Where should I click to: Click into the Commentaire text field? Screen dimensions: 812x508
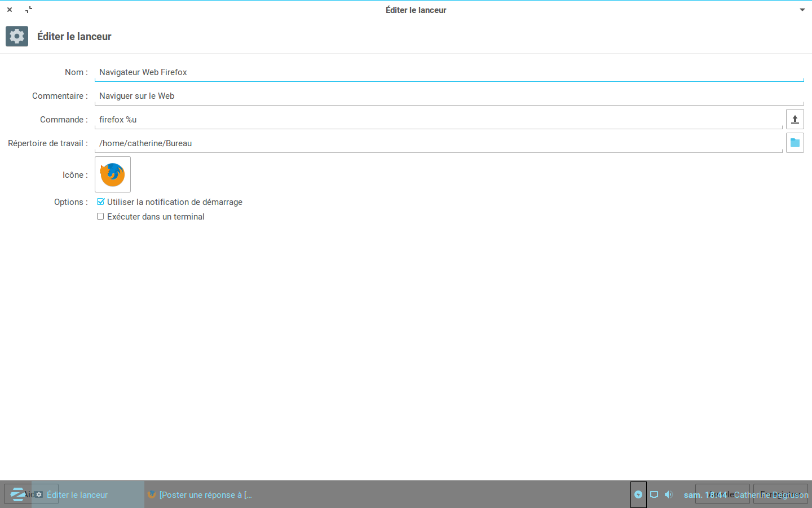tap(448, 96)
